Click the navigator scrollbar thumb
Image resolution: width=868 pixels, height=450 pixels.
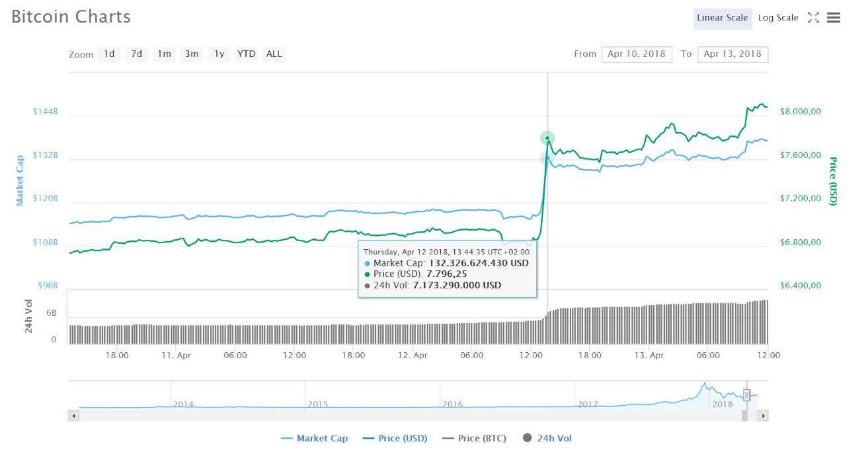point(744,416)
